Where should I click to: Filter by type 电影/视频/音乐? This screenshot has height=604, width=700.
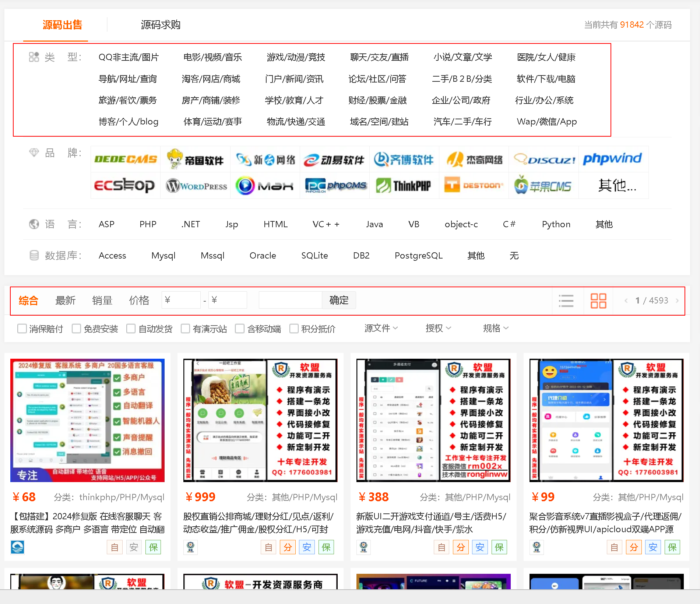point(212,57)
